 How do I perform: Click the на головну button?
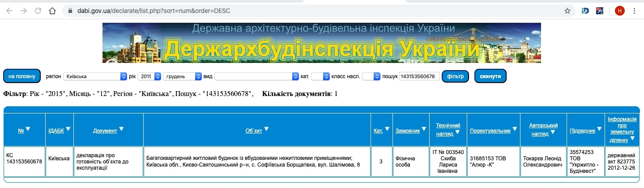coord(22,76)
